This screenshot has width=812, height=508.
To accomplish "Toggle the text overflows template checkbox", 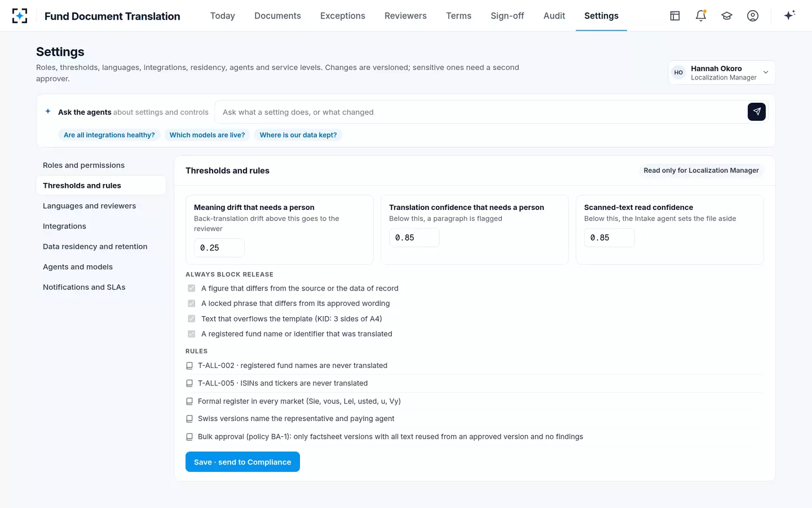I will pyautogui.click(x=192, y=319).
